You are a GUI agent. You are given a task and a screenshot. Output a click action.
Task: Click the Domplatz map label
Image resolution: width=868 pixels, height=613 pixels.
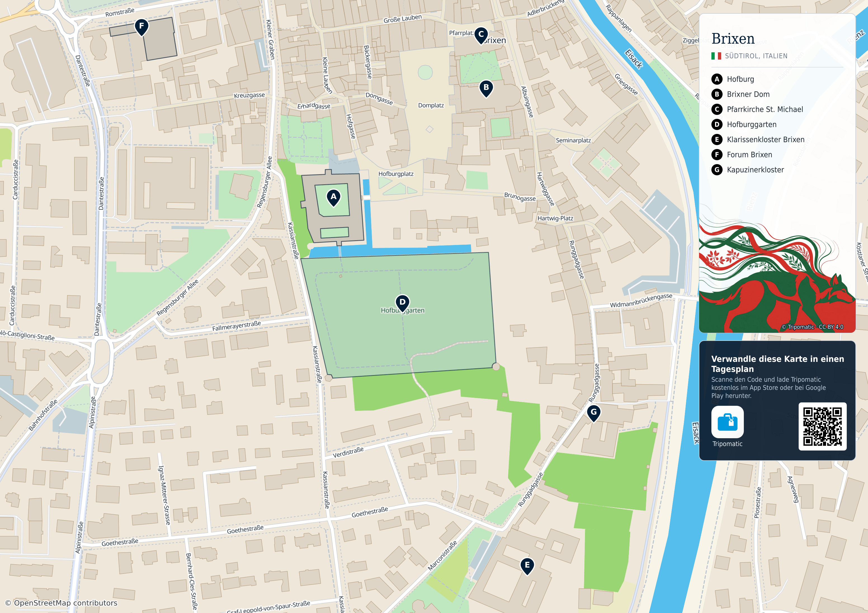click(x=431, y=105)
